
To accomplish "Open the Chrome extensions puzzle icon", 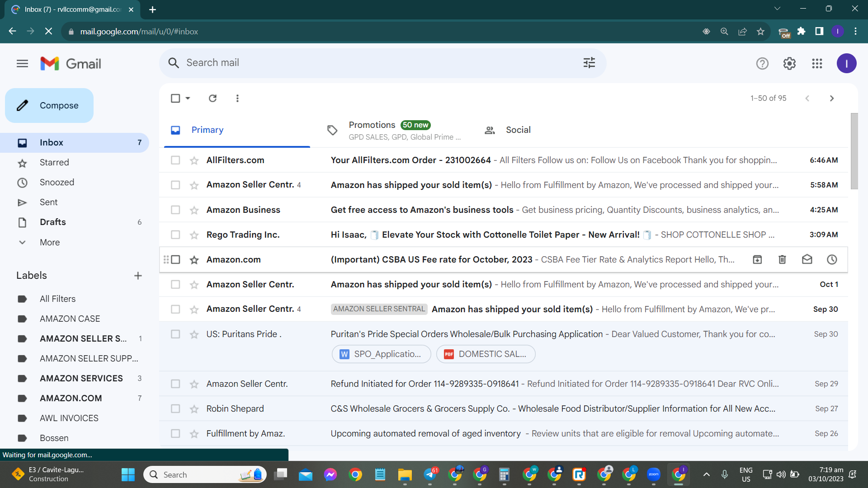I will [801, 31].
